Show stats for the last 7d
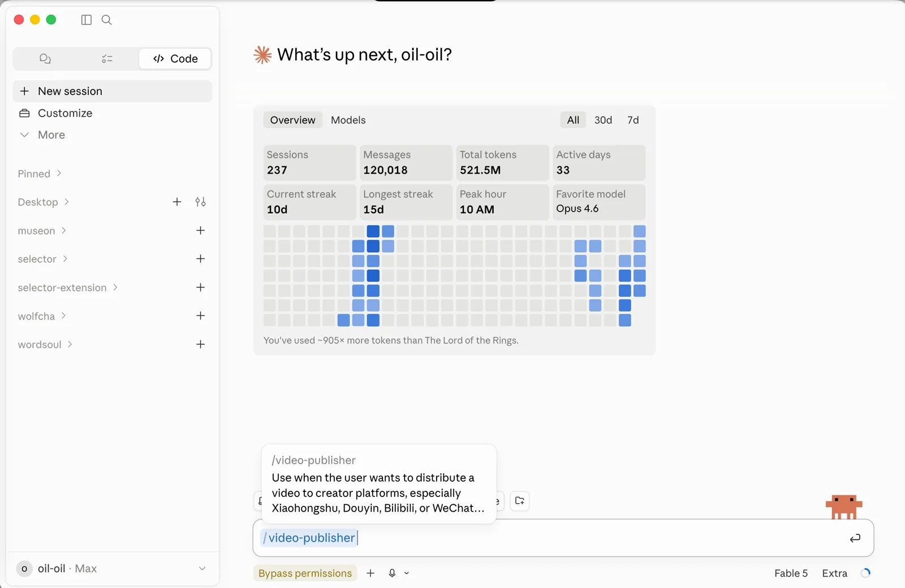The width and height of the screenshot is (905, 588). coord(633,120)
